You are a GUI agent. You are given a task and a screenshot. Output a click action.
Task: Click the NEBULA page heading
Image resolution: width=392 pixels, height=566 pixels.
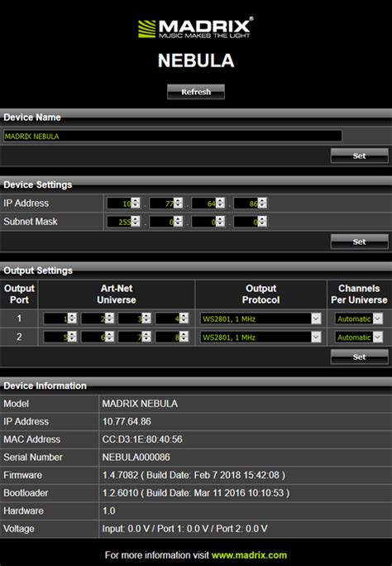(x=196, y=60)
